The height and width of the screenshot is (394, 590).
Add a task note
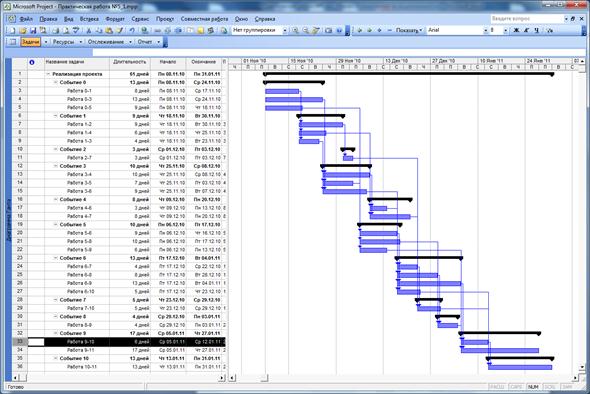(201, 30)
